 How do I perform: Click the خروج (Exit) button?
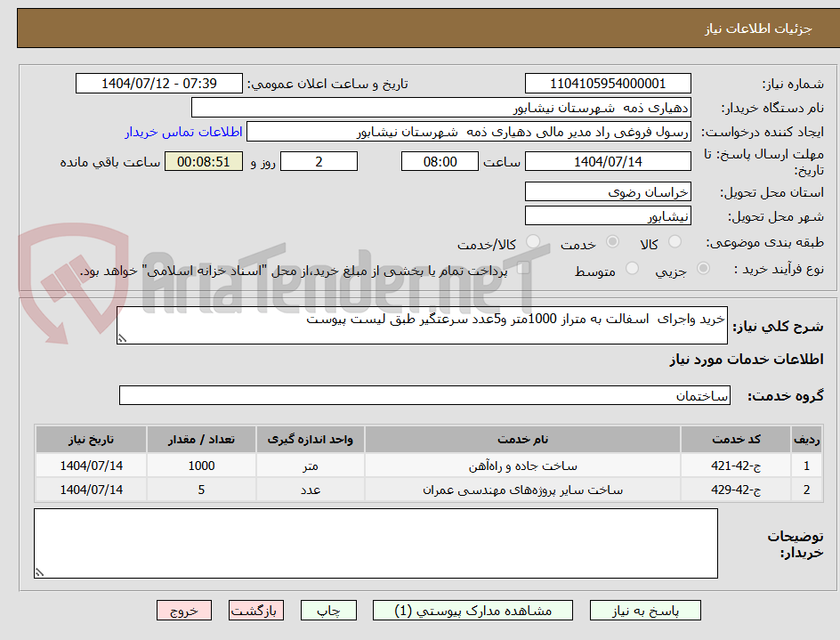183,611
